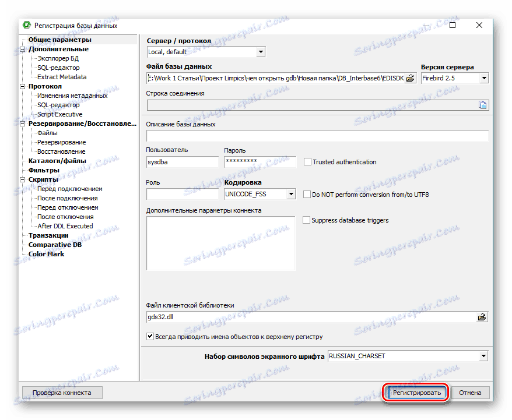Enable Suppress database triggers

point(306,220)
